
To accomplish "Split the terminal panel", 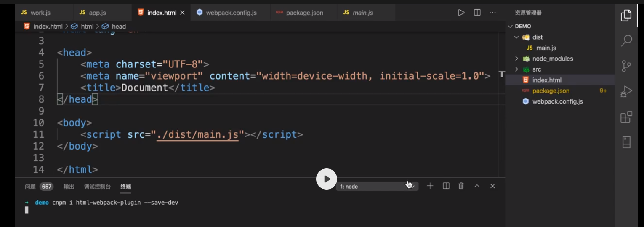I will [x=446, y=186].
